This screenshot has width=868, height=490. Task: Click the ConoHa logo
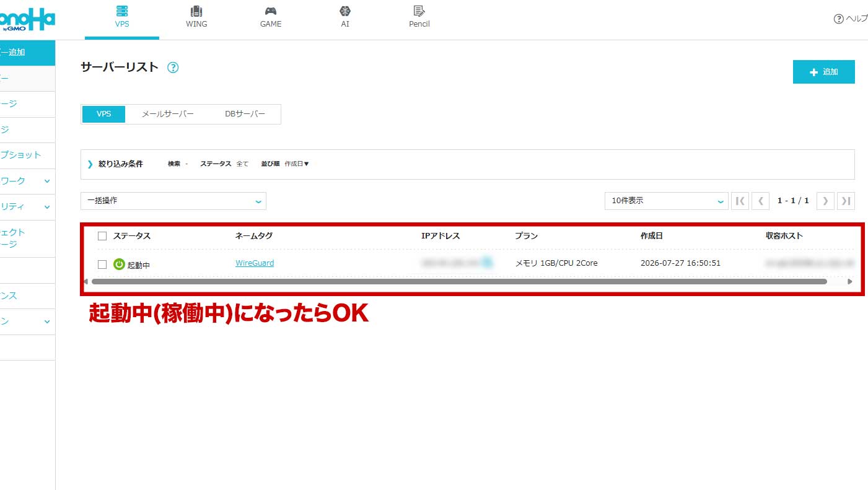point(27,19)
